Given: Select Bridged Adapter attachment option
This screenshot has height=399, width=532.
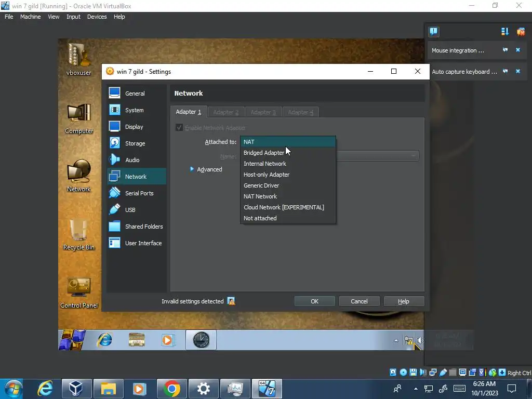Looking at the screenshot, I should pyautogui.click(x=288, y=153).
